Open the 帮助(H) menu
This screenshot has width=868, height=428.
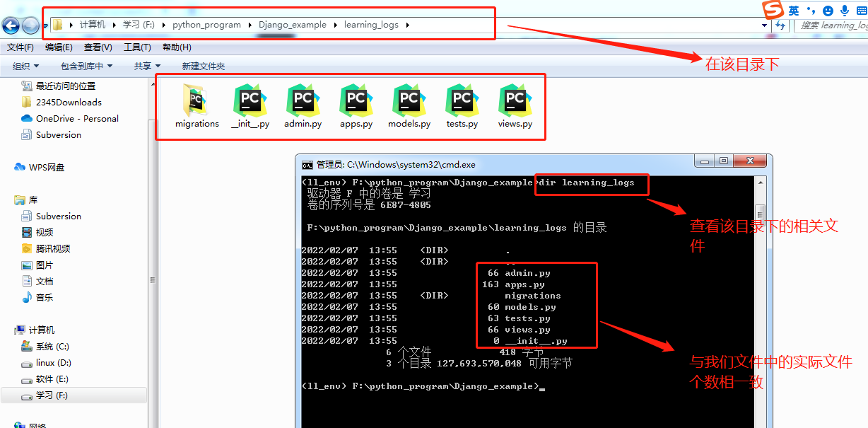coord(177,47)
